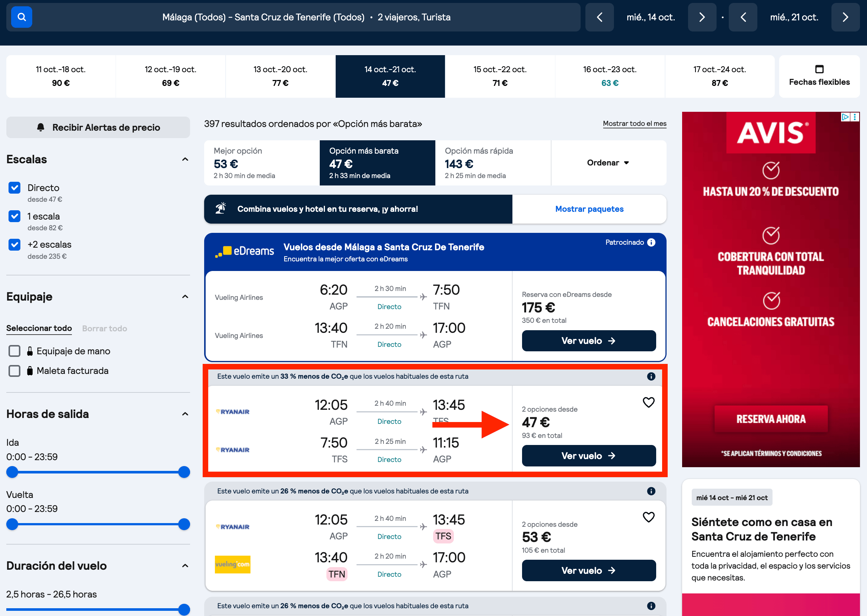Select the Mejor opción 53 € tab
The height and width of the screenshot is (616, 867).
262,163
